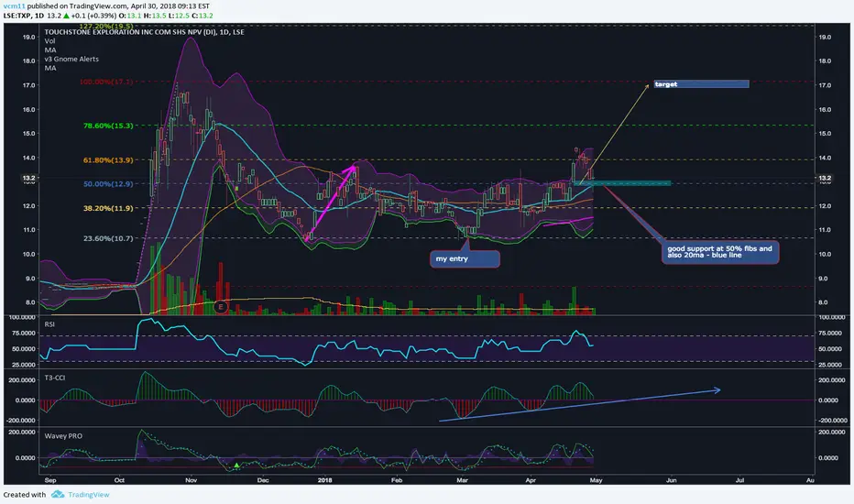Select the RSI pane label
The width and height of the screenshot is (854, 504).
tap(49, 324)
